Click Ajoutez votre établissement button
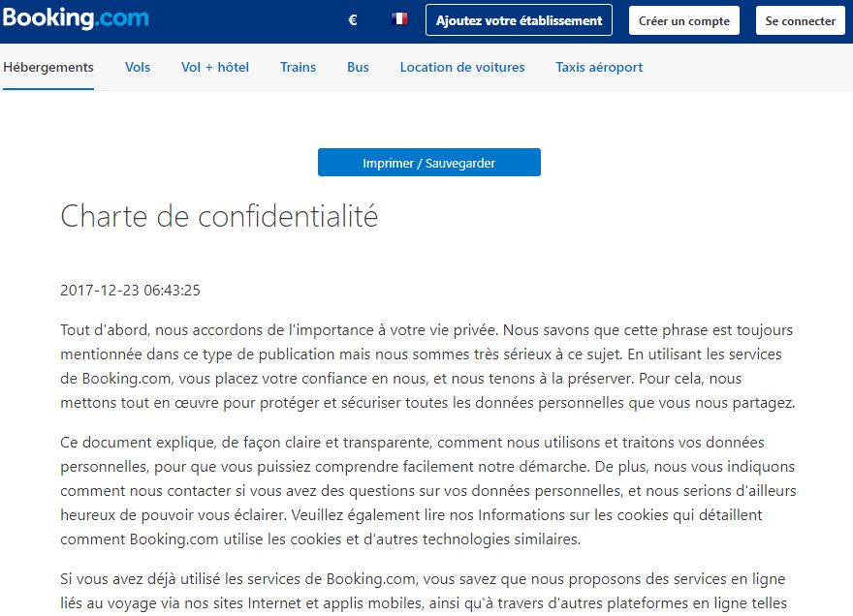The image size is (853, 616). (519, 20)
